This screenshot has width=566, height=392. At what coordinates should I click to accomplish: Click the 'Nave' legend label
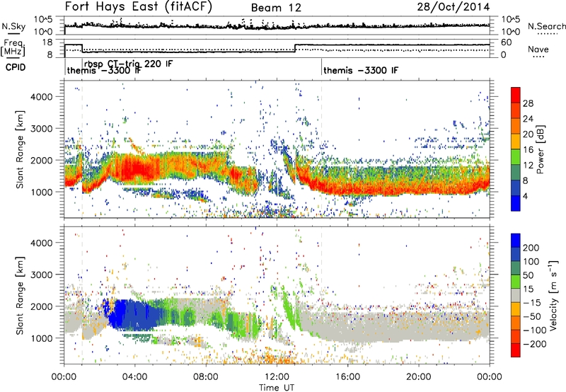pos(538,49)
